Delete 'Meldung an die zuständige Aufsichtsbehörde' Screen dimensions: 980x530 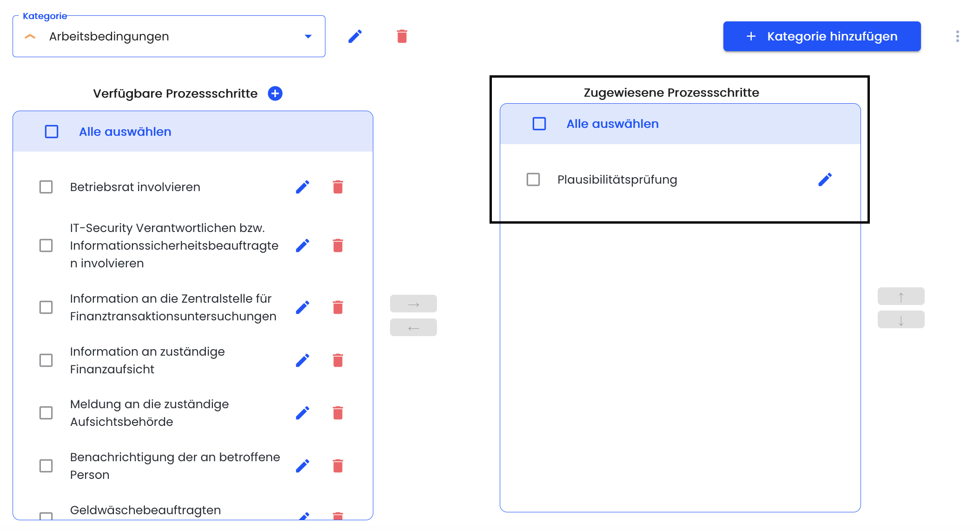pos(338,413)
